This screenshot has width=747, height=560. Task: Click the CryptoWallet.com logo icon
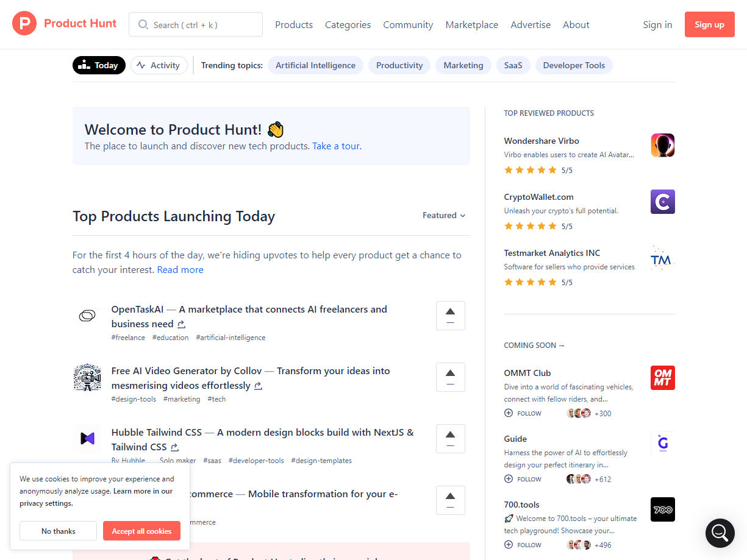pos(662,201)
